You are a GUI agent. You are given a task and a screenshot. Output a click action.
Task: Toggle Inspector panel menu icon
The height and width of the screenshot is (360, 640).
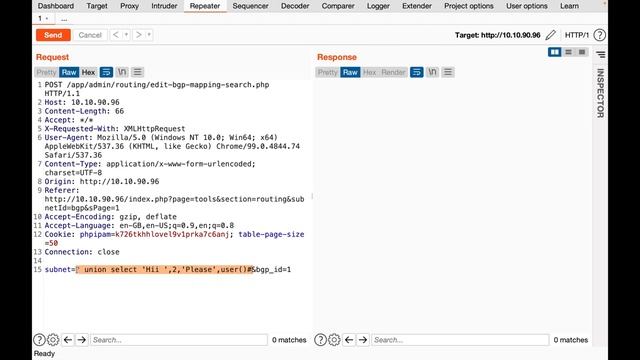click(600, 55)
